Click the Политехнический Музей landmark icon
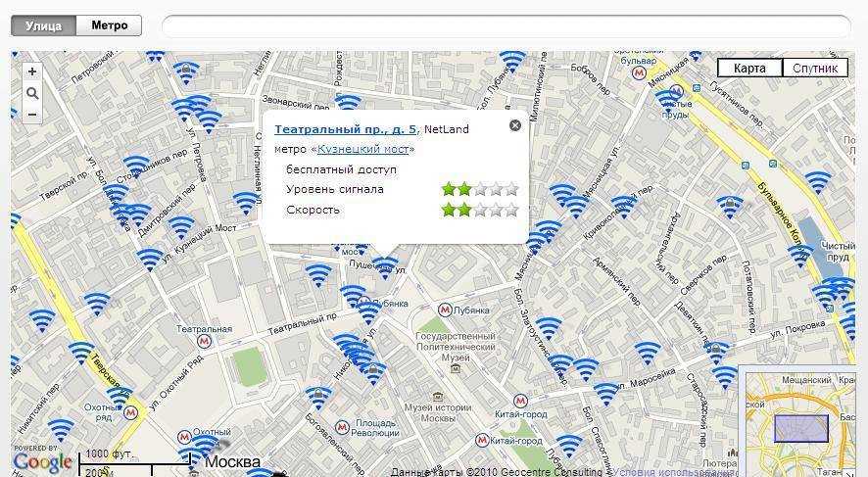 coord(455,369)
